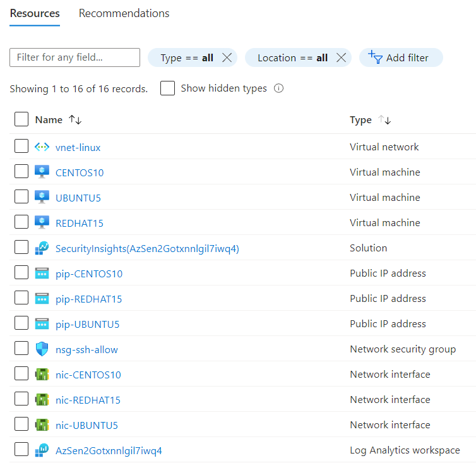The image size is (476, 463).
Task: Check the nic-CENTOS10 row checkbox
Action: point(21,373)
